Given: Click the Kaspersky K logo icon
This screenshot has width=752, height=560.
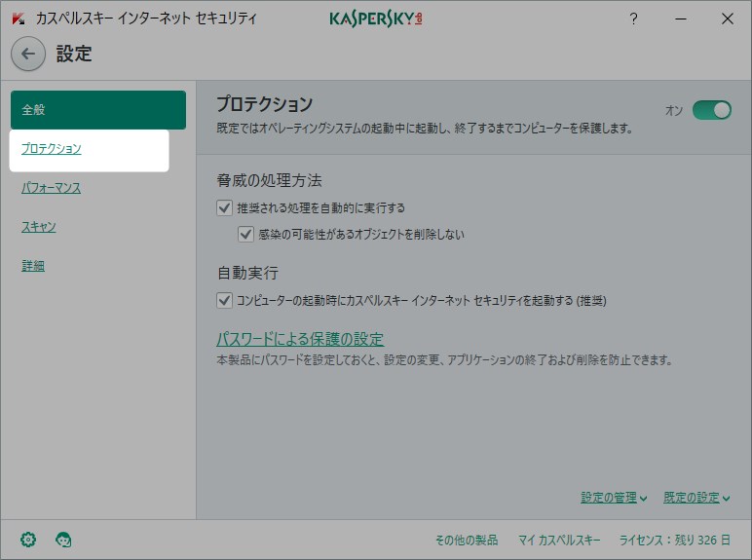Looking at the screenshot, I should tap(19, 19).
